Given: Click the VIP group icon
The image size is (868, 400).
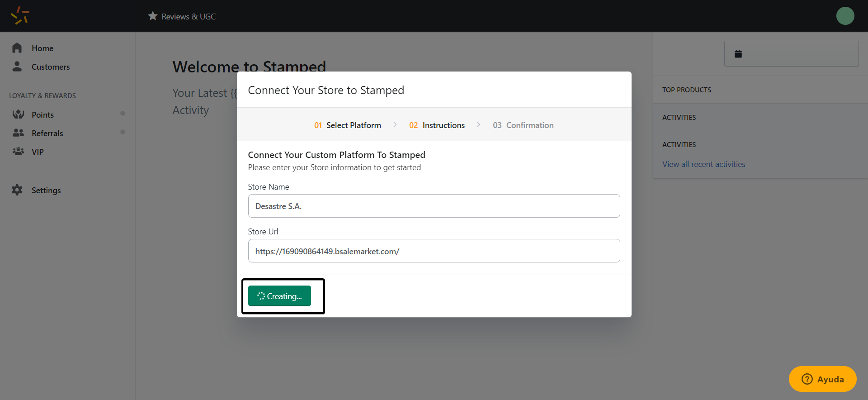Looking at the screenshot, I should point(18,151).
